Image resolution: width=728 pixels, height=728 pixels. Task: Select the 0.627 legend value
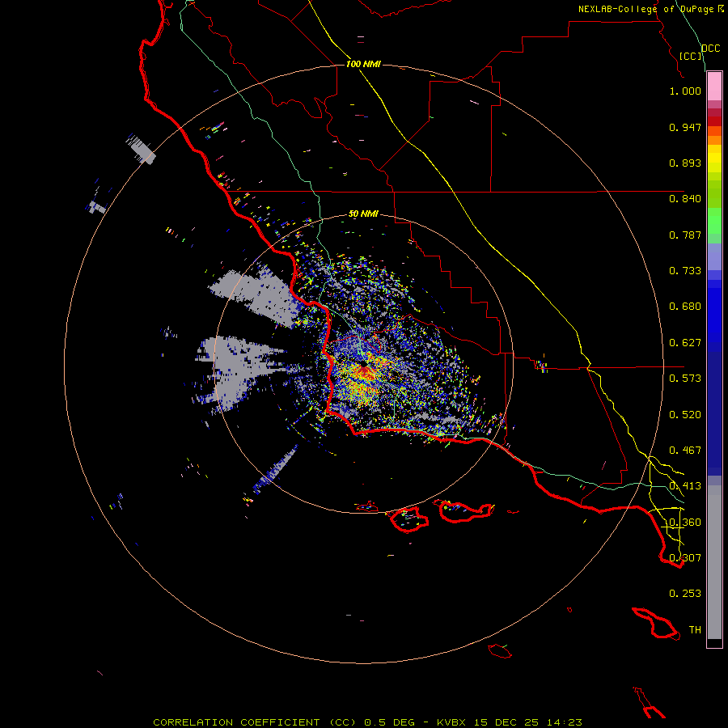tap(685, 343)
